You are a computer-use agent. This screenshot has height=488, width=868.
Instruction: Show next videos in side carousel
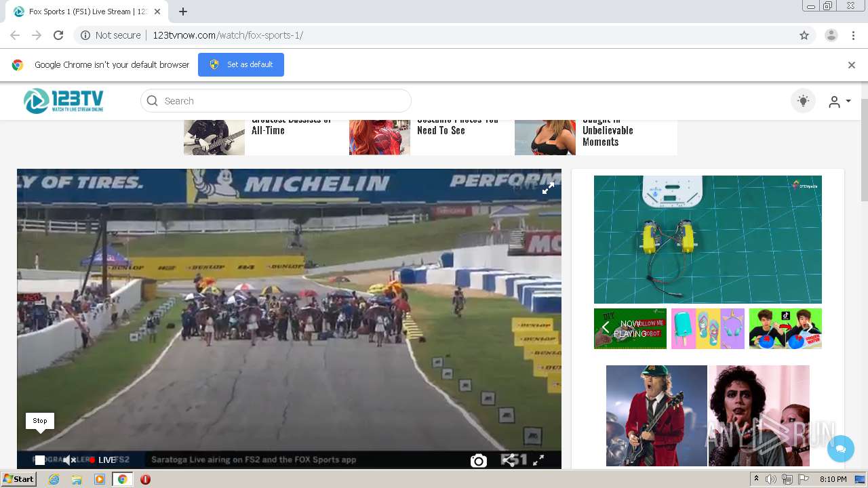[808, 329]
